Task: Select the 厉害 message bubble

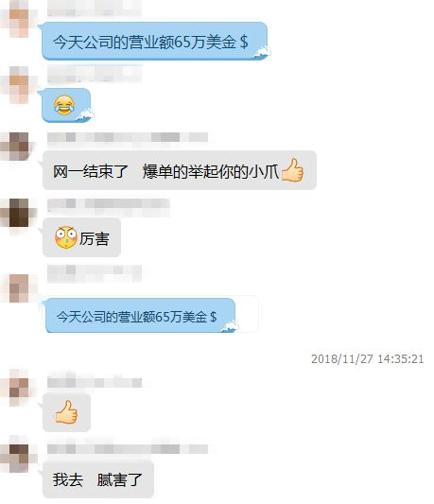Action: (x=81, y=237)
